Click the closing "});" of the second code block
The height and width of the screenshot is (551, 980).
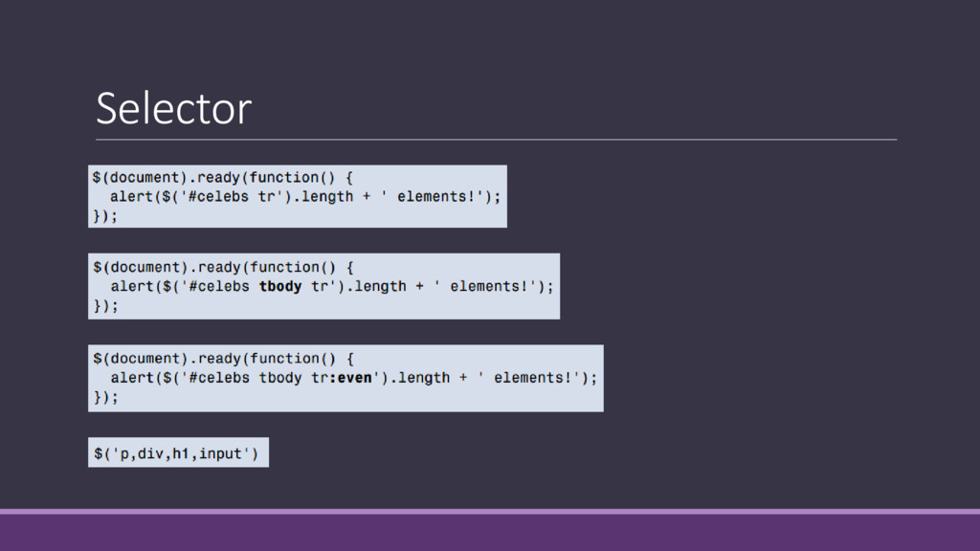pyautogui.click(x=104, y=306)
